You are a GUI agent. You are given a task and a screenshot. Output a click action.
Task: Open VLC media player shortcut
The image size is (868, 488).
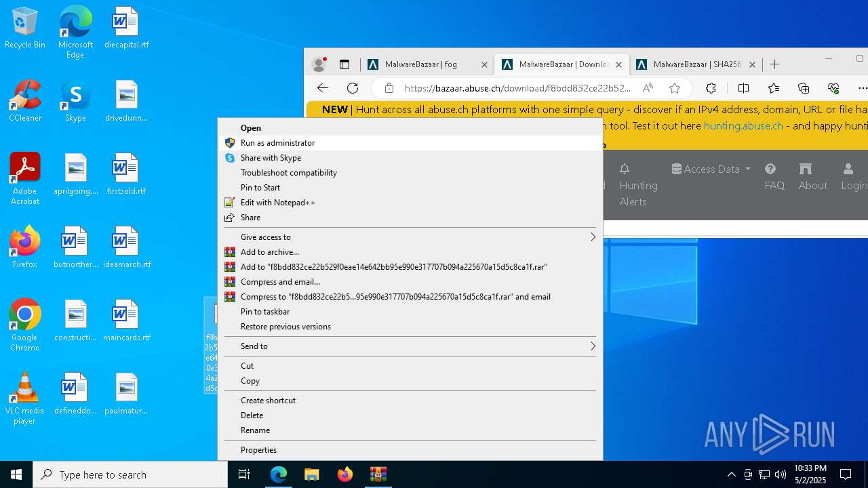(x=25, y=399)
